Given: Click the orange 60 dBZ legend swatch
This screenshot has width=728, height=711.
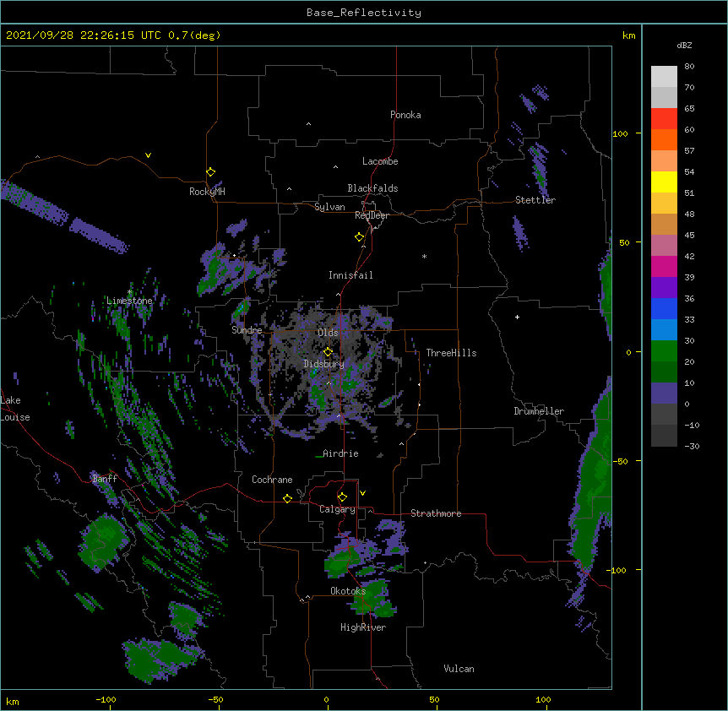Looking at the screenshot, I should tap(664, 139).
